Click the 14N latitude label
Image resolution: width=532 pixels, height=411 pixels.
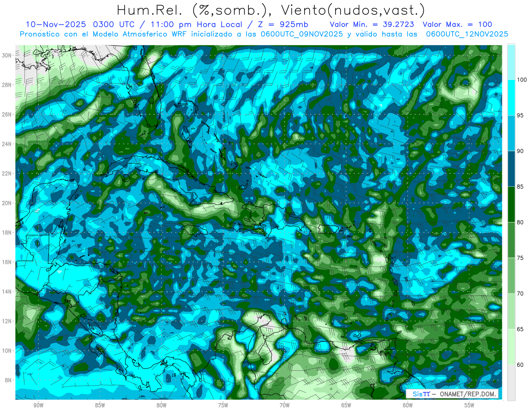7,292
